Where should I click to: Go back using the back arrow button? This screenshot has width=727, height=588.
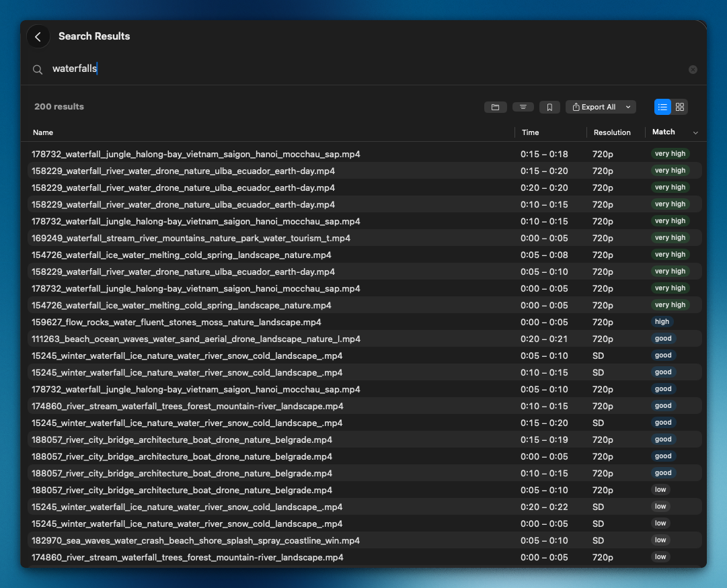(38, 36)
